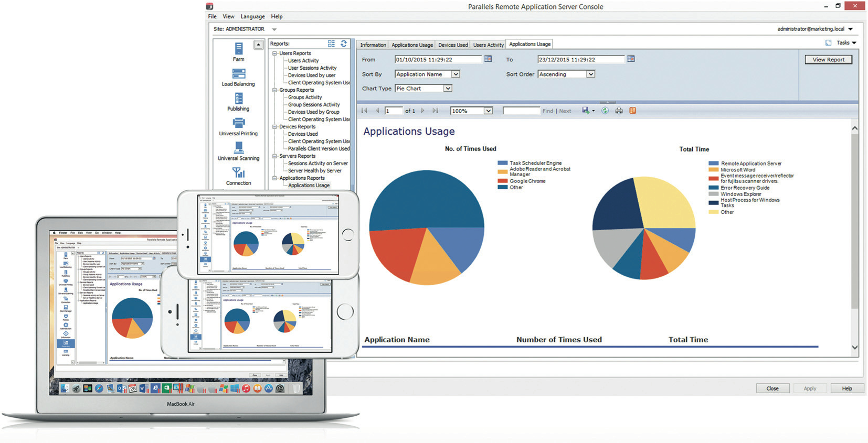This screenshot has height=443, width=868.
Task: Open the Connection category
Action: 238,176
